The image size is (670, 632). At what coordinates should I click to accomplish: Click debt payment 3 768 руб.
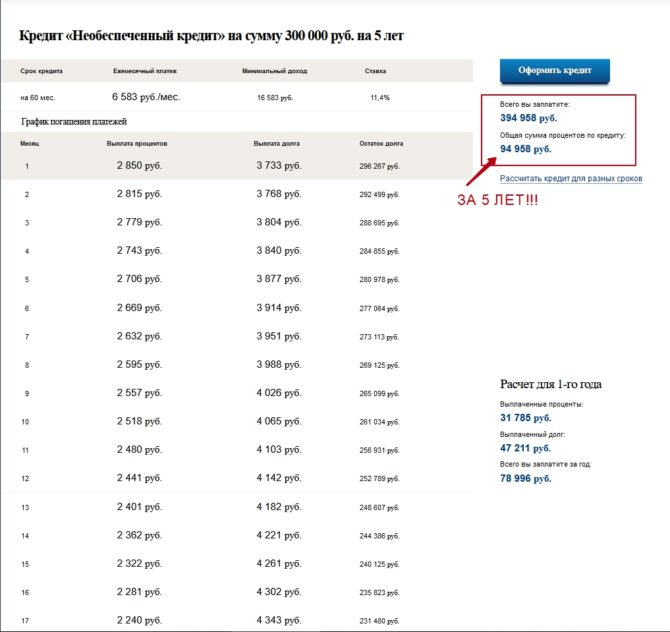click(279, 194)
